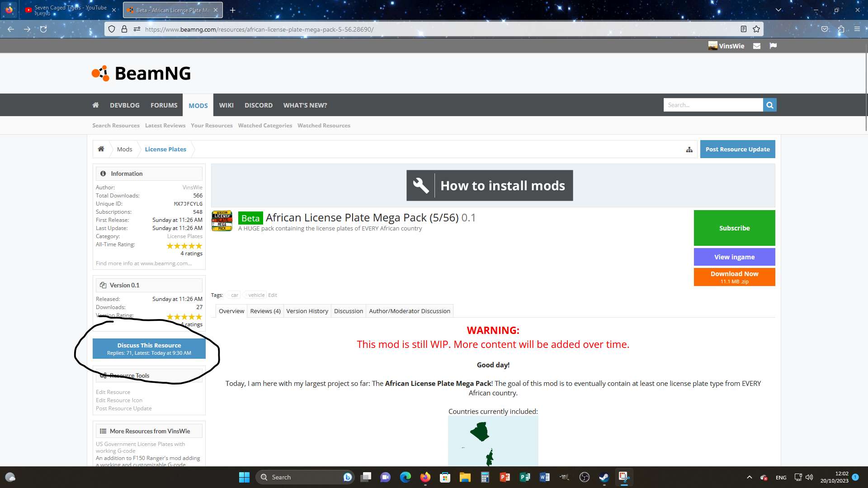Screen dimensions: 868x488
Task: Click the Download Now button
Action: coord(734,277)
